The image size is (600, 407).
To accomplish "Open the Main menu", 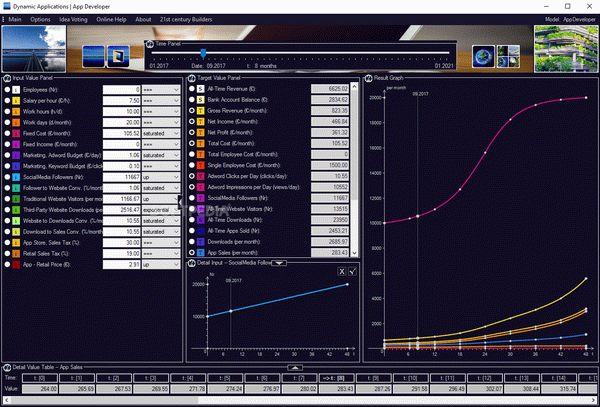I will [x=15, y=20].
